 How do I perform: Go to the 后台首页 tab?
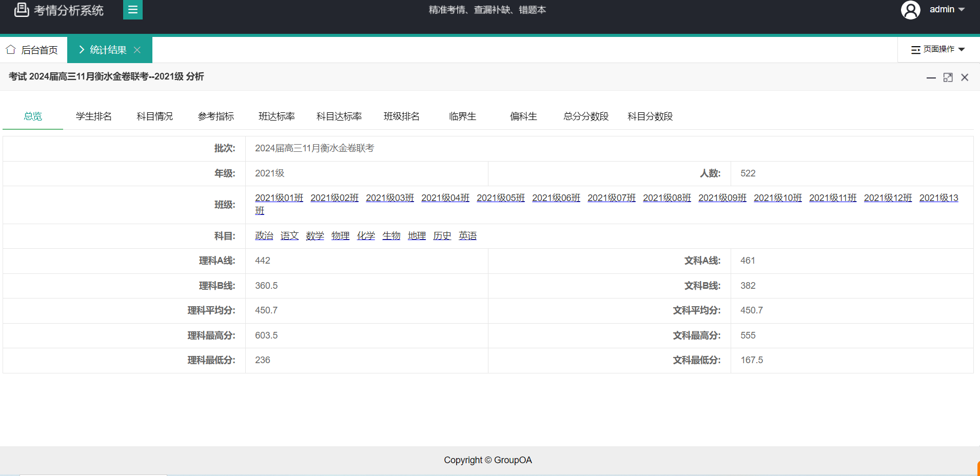click(33, 50)
